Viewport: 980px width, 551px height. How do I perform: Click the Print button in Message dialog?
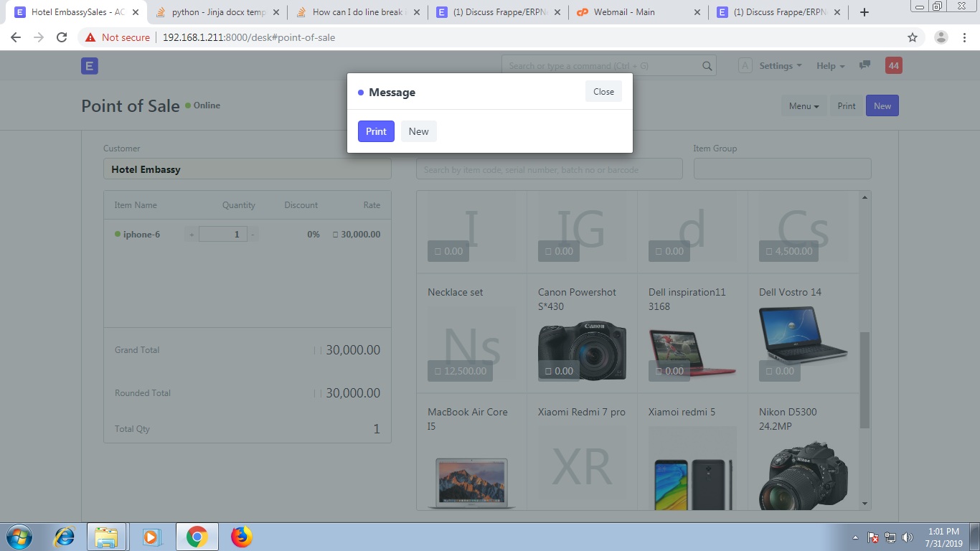376,131
